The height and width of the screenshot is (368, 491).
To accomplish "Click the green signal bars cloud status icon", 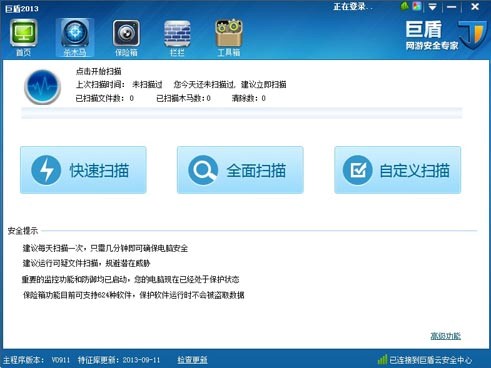I will point(382,359).
